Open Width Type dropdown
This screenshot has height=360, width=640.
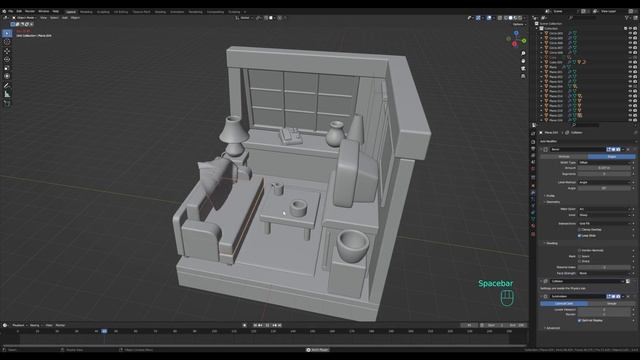click(604, 162)
